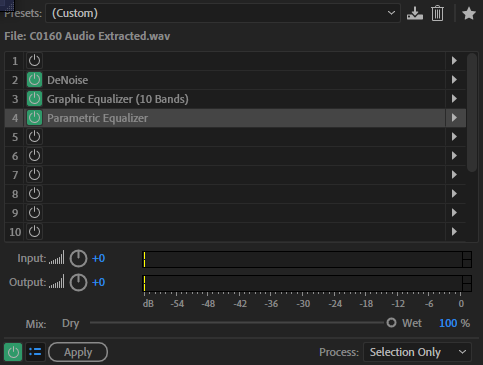Toggle the main rack power button
Screen dimensions: 483x365
[x=13, y=352]
